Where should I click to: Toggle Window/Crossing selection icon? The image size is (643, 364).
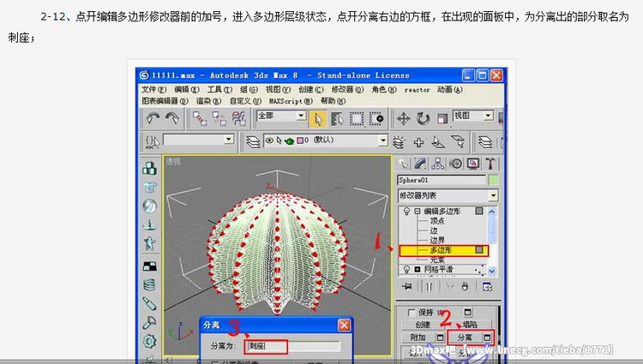[x=376, y=119]
